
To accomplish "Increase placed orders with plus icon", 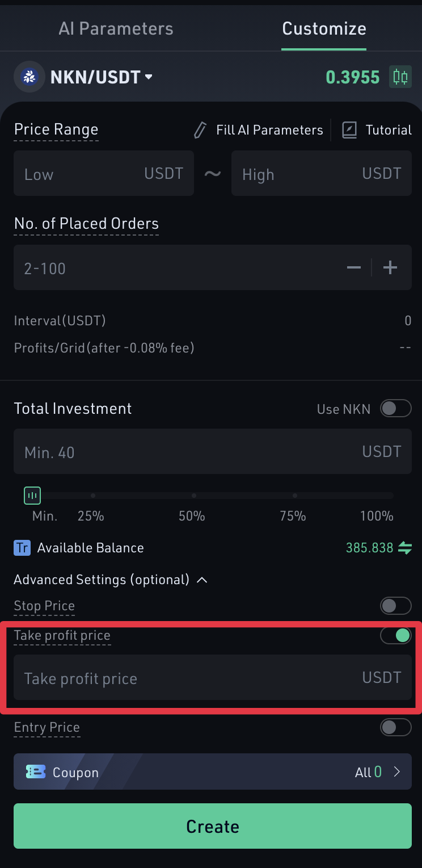I will coord(390,267).
